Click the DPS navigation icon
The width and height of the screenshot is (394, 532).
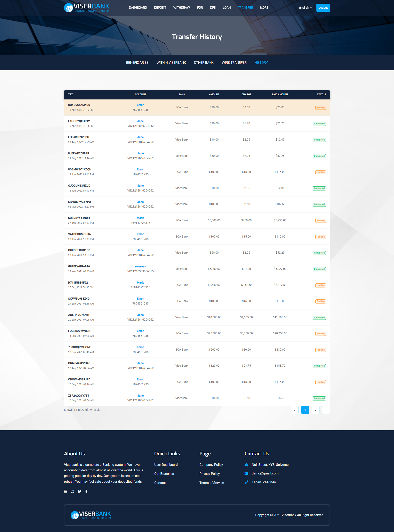[212, 7]
